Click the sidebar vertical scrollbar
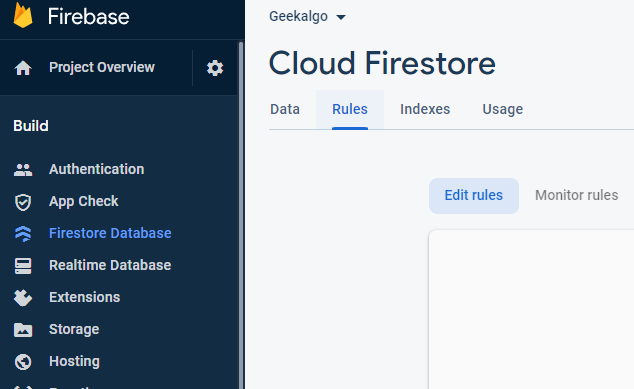Viewport: 634px width, 389px height. click(241, 214)
